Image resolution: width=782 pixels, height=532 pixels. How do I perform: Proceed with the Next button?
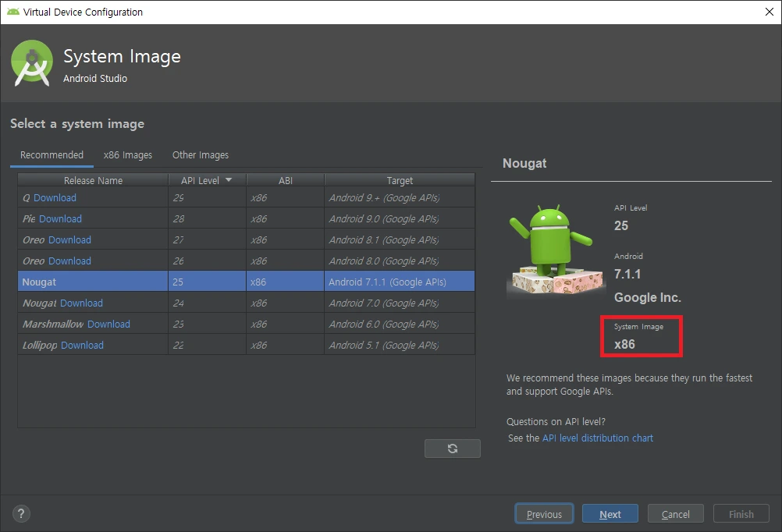[610, 513]
